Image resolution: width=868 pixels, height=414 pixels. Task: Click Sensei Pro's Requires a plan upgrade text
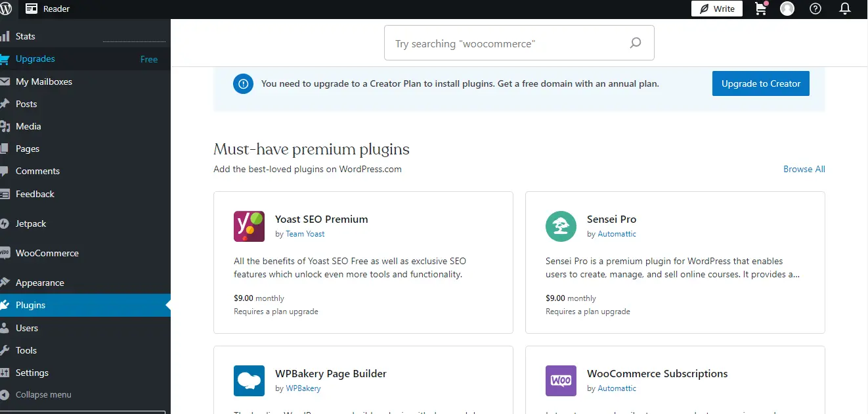pyautogui.click(x=588, y=311)
